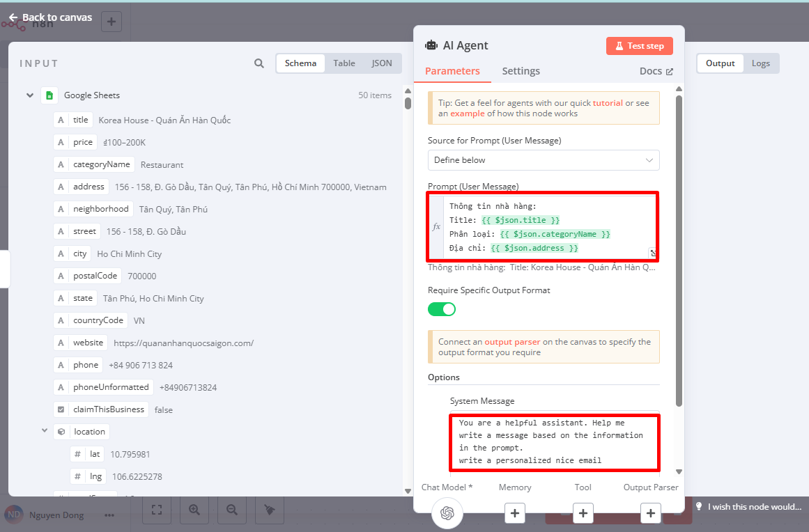Screen dimensions: 809x532
Task: Disable Require Specific Output Format toggle
Action: coord(441,308)
